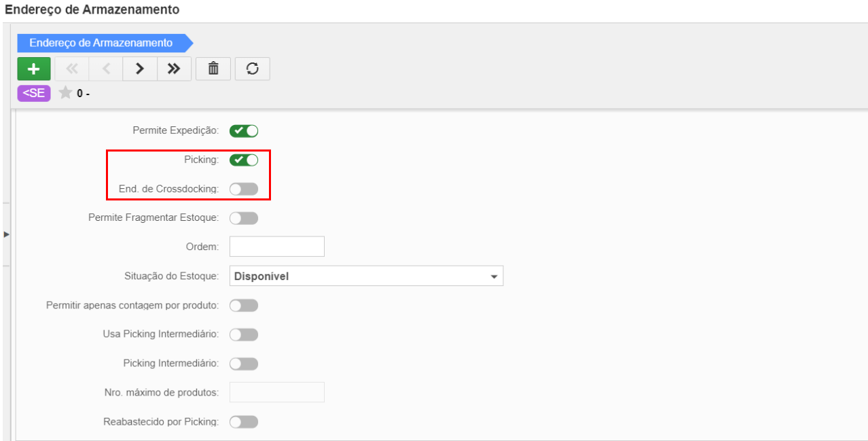Viewport: 868px width, 441px height.
Task: Disable the Permite Expedição toggle
Action: 244,131
